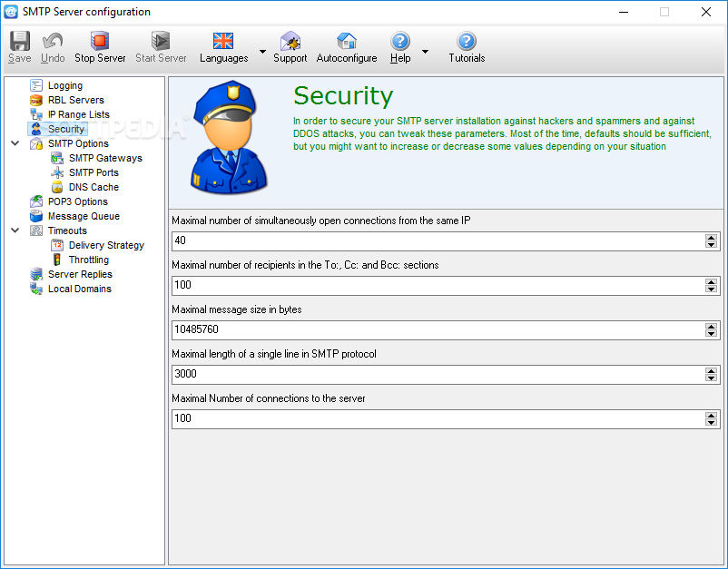Screen dimensions: 728x569
Task: Collapse the SMTP Options tree node
Action: (15, 143)
